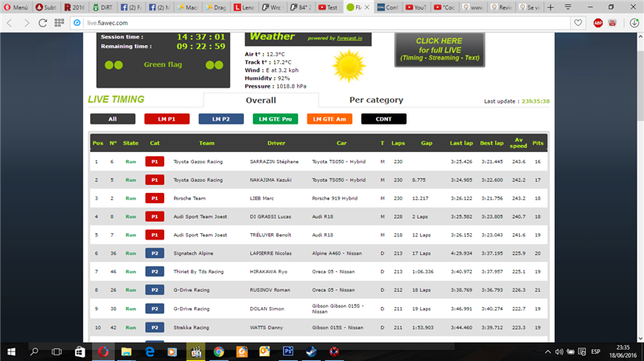Click the address bar with live.fiawec.com
This screenshot has height=361, width=644.
coord(322,23)
